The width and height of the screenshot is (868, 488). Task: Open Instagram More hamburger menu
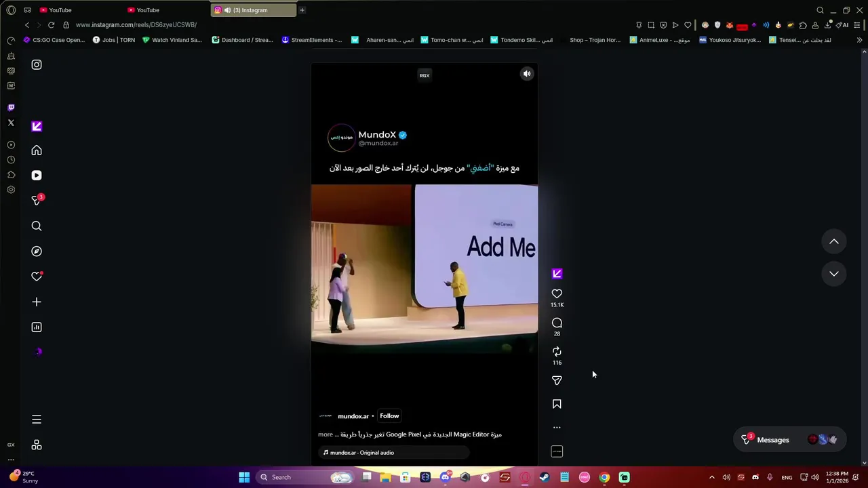tap(37, 420)
